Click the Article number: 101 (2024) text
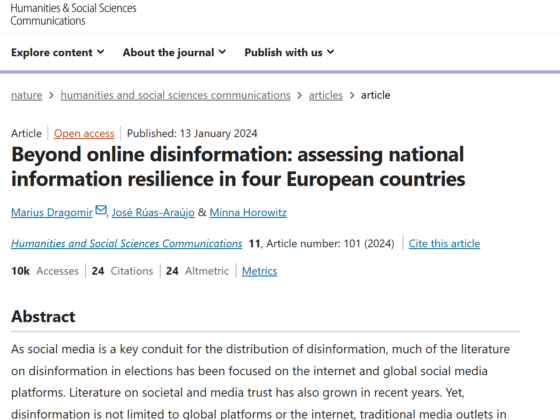 (330, 244)
